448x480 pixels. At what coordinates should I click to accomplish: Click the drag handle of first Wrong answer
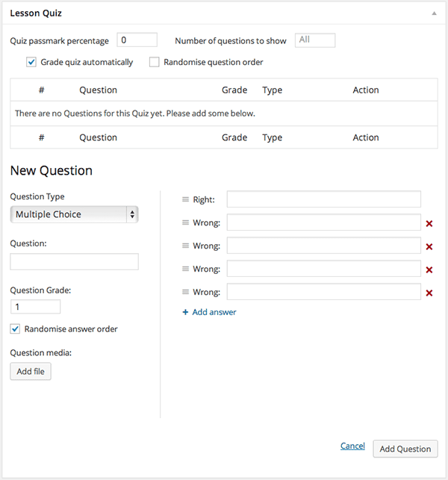(x=186, y=222)
